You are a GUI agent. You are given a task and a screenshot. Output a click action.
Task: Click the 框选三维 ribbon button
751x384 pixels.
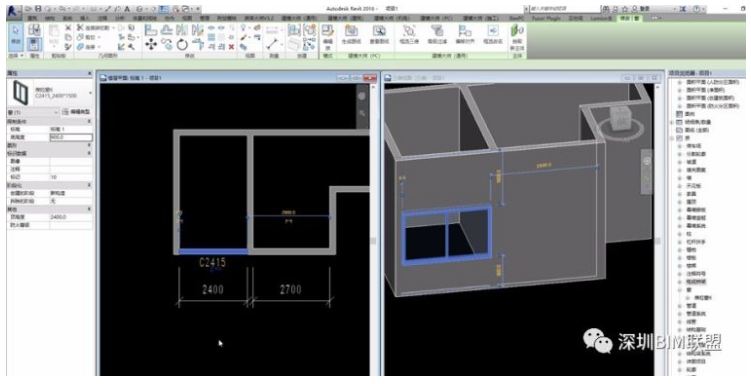pos(409,35)
